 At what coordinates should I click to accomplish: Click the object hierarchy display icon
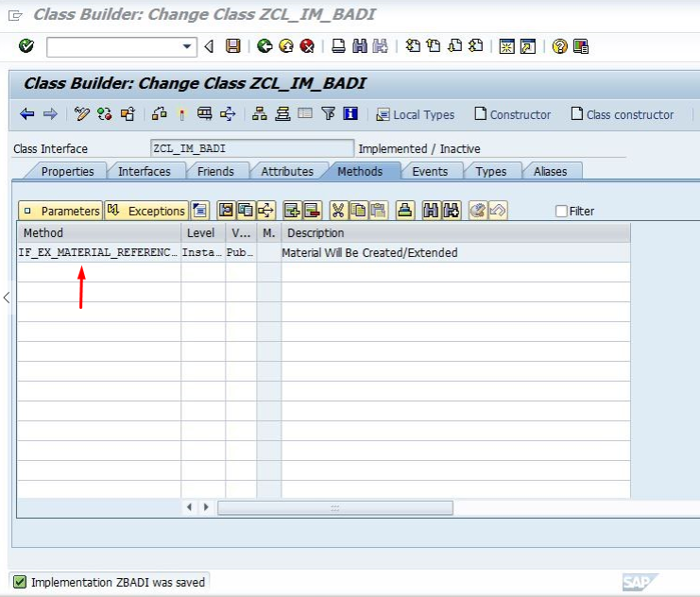(260, 114)
